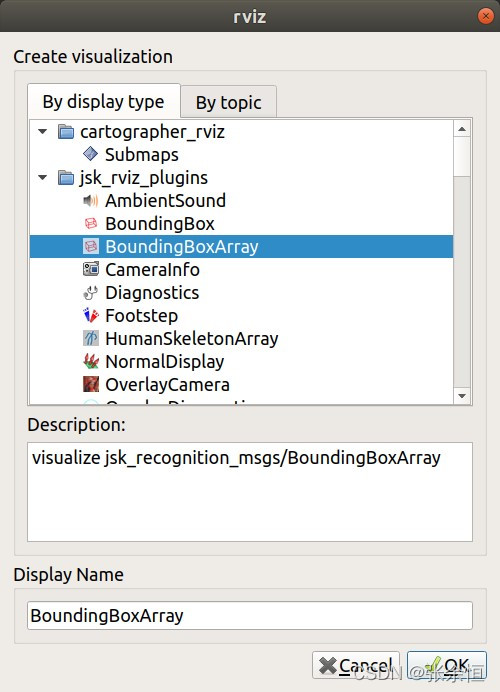Select the highlighted BoundingBoxArray entry

(241, 247)
